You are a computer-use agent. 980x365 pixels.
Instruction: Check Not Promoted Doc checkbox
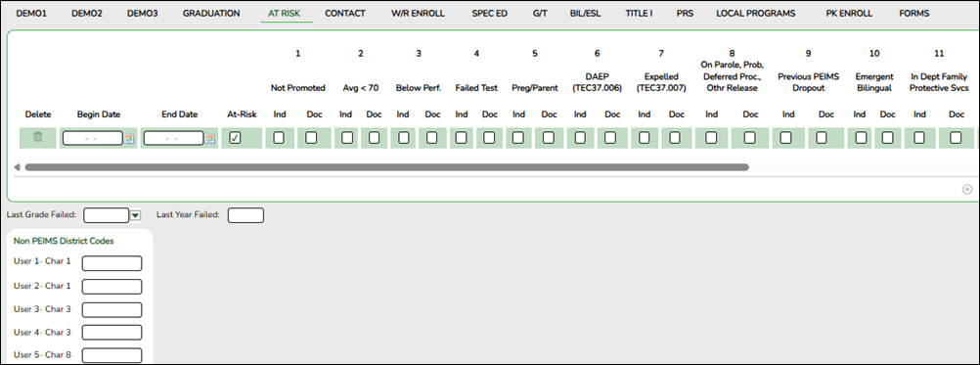click(311, 138)
